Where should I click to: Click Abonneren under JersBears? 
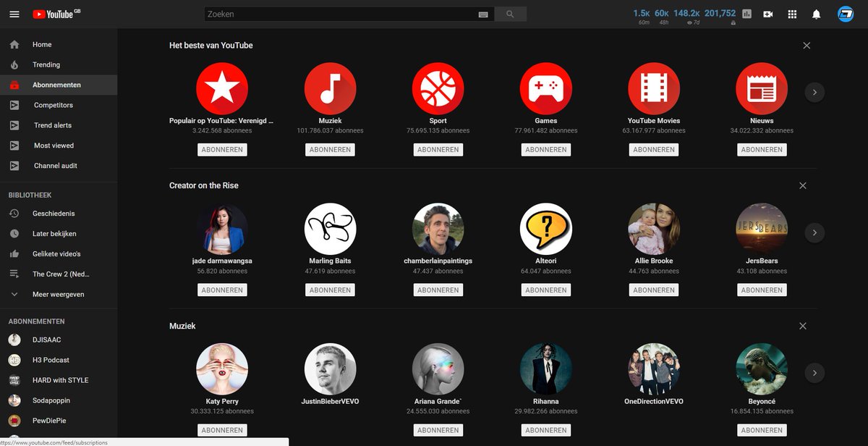pos(762,290)
